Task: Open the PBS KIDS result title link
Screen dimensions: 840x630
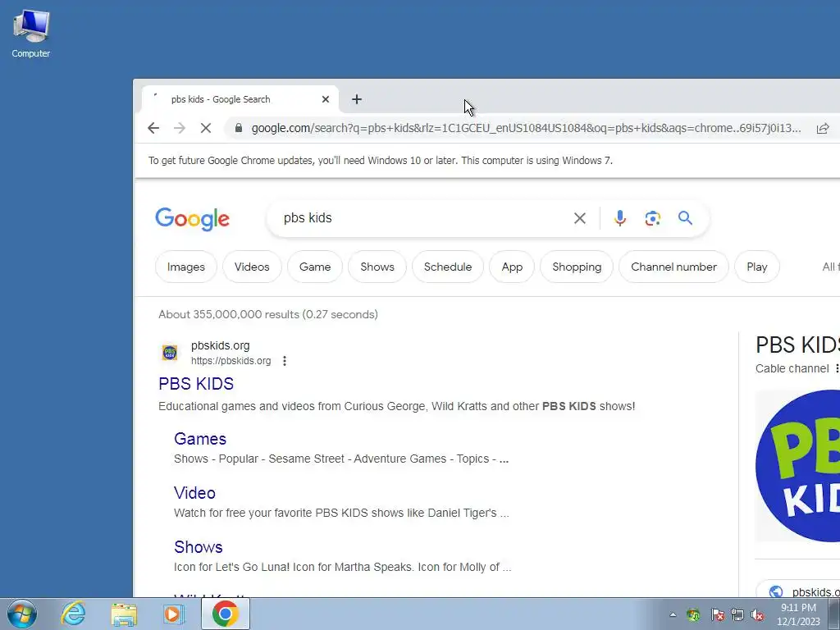Action: coord(196,384)
